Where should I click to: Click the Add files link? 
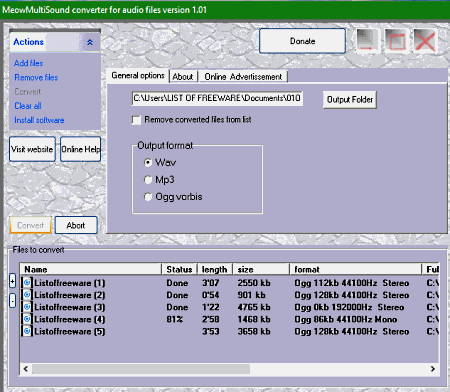pos(28,63)
